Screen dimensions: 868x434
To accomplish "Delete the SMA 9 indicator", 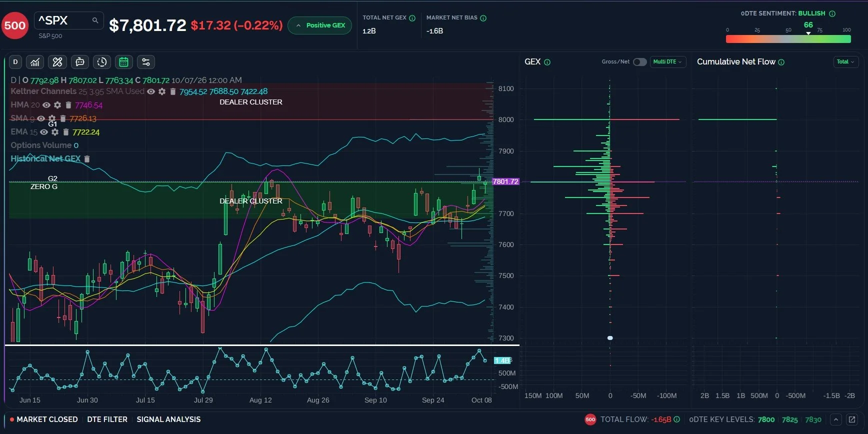I will click(63, 118).
